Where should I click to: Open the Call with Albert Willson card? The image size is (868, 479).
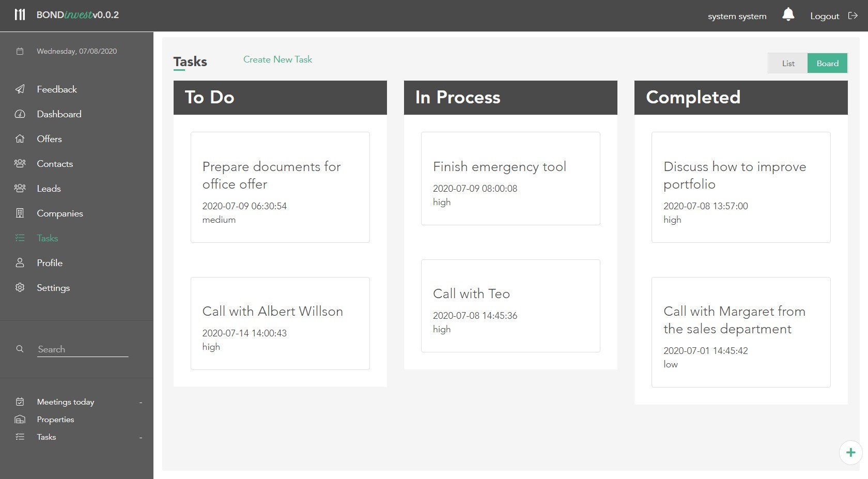(x=280, y=323)
